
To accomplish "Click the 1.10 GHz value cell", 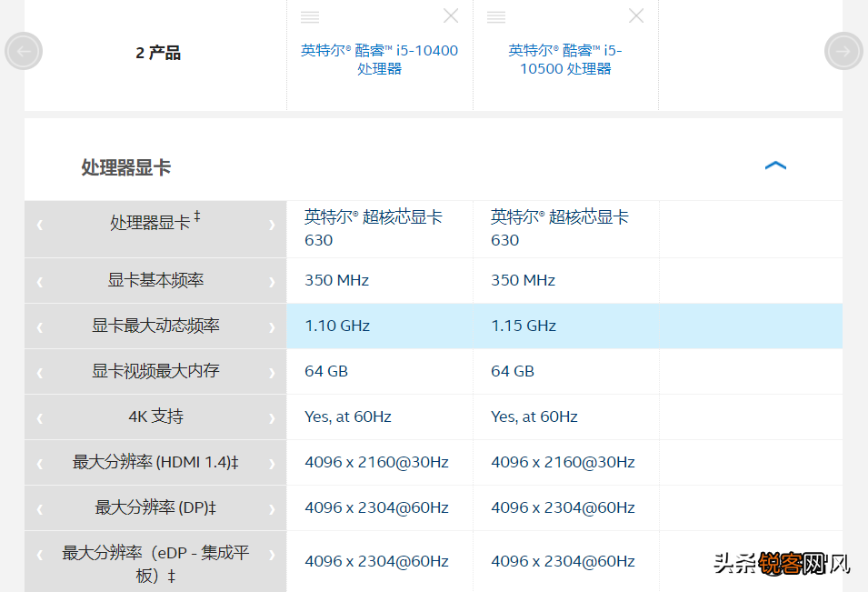I will tap(380, 326).
